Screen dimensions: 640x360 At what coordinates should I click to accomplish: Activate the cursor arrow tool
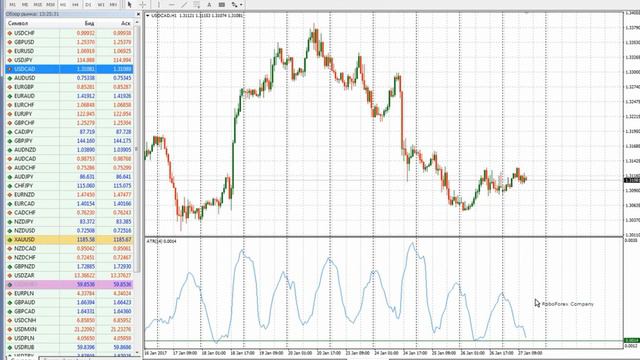click(130, 4)
